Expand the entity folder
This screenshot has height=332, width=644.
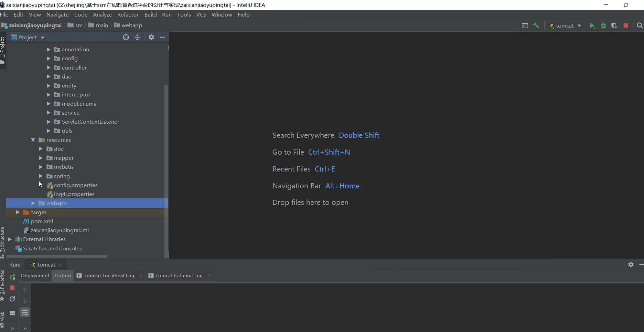tap(49, 86)
